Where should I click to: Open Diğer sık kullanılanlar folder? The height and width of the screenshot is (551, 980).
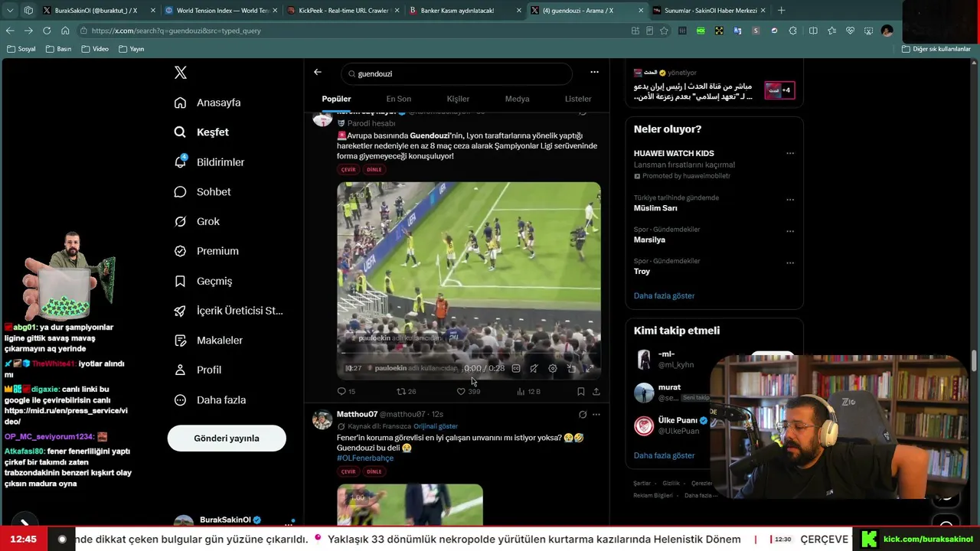[x=936, y=49]
